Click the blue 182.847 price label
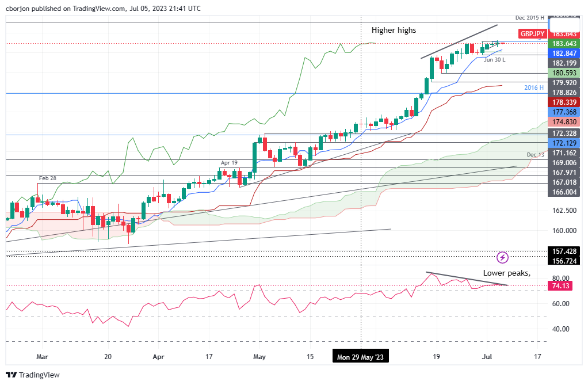This screenshot has height=385, width=588. [564, 53]
